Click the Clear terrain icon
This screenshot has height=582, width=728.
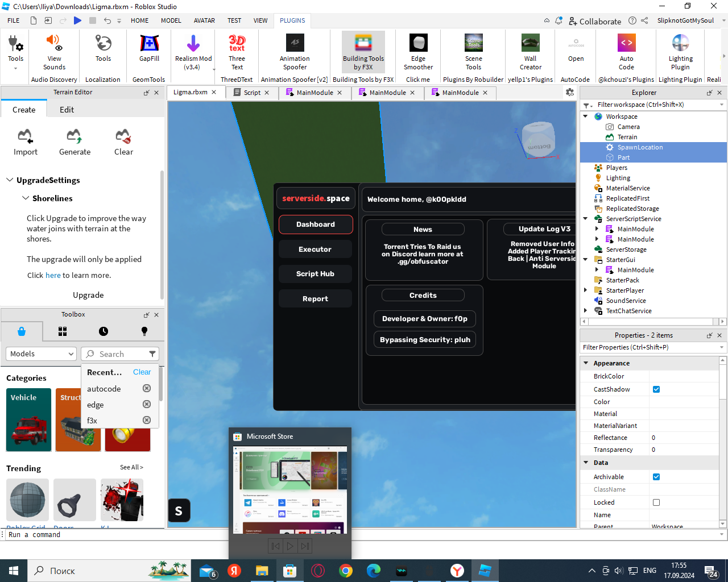(123, 142)
